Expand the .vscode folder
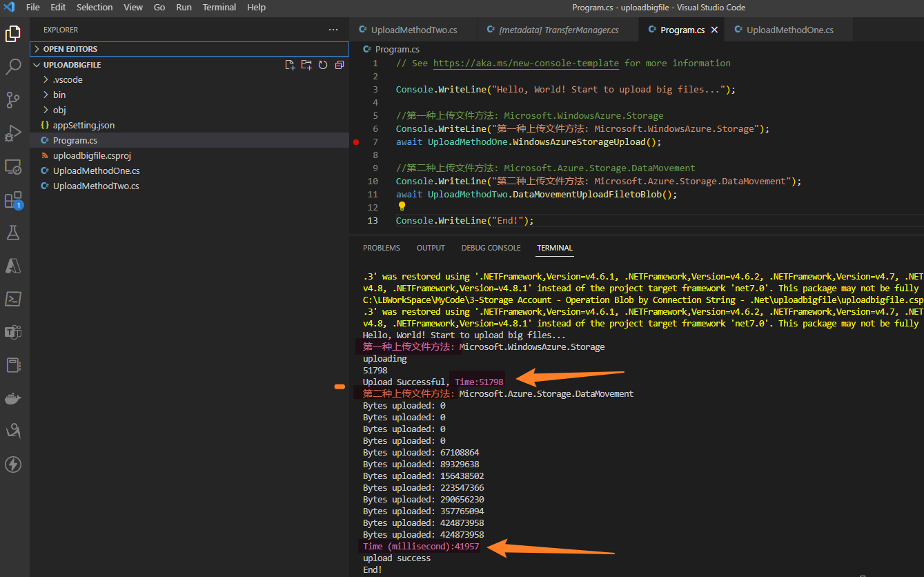This screenshot has width=924, height=577. pyautogui.click(x=67, y=79)
